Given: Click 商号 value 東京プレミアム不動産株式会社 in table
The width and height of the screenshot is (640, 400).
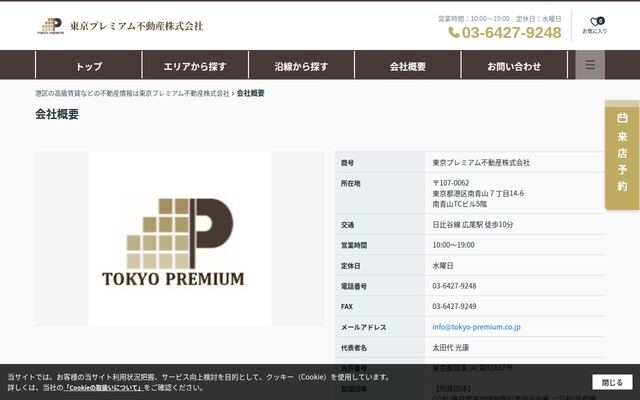Looking at the screenshot, I should (x=481, y=162).
